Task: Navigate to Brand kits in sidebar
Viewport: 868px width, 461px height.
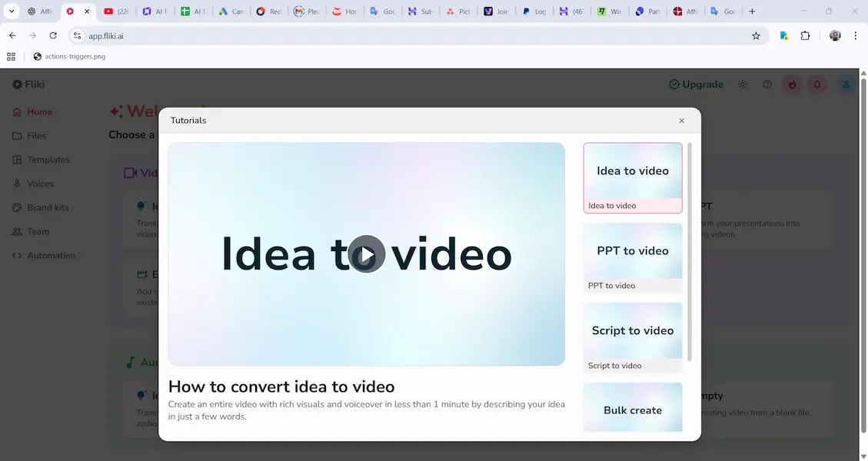Action: 48,207
